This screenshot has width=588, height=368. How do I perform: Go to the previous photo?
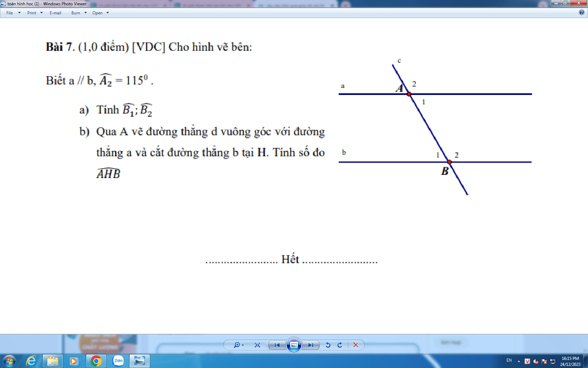pos(277,345)
